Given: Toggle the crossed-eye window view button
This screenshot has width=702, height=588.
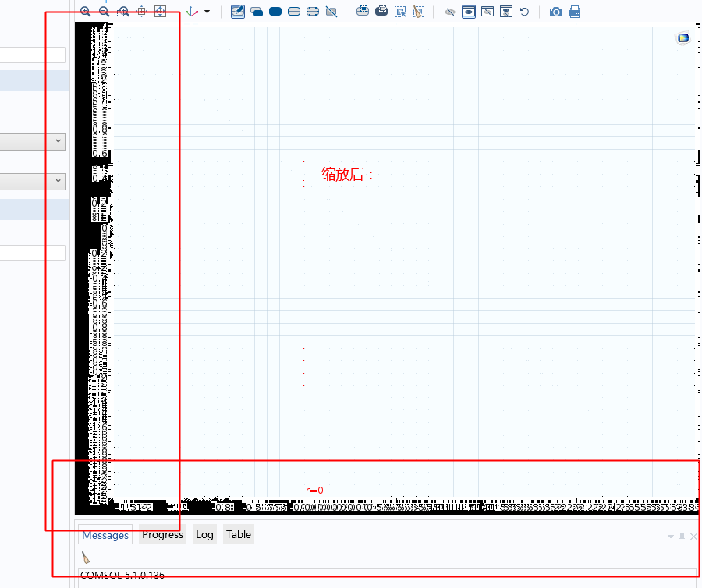Looking at the screenshot, I should tap(487, 12).
